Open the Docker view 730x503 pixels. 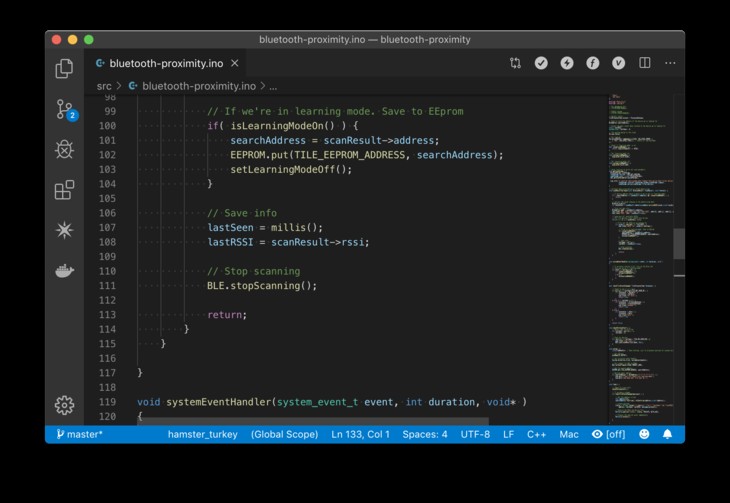click(65, 271)
